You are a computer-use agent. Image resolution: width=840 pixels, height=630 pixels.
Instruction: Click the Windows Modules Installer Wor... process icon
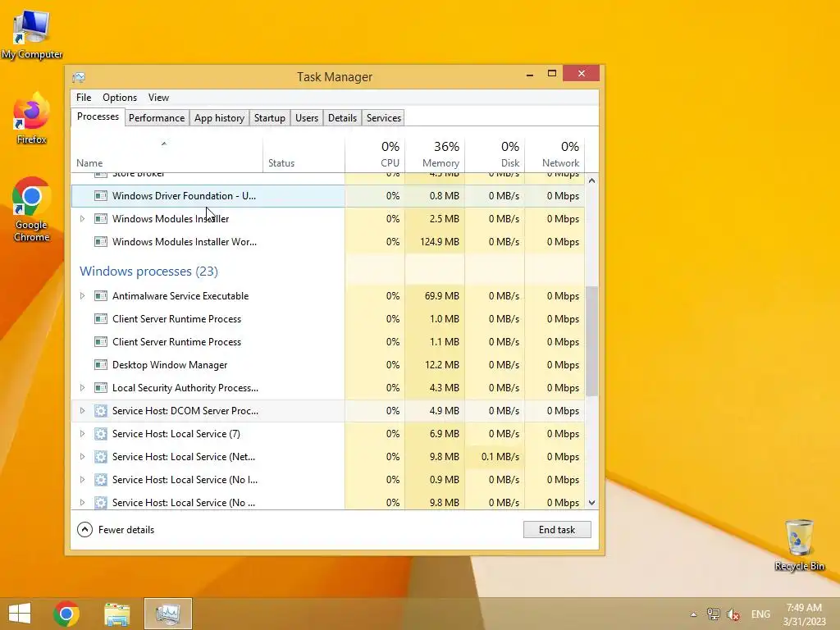point(101,242)
